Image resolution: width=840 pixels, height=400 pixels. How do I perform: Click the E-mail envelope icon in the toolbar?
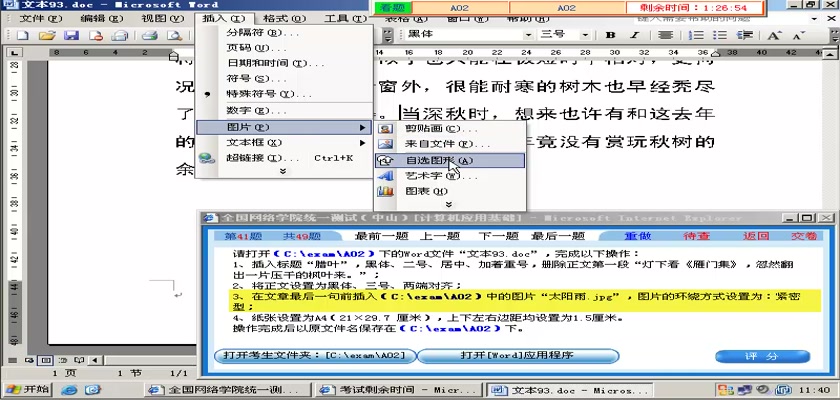coord(120,35)
